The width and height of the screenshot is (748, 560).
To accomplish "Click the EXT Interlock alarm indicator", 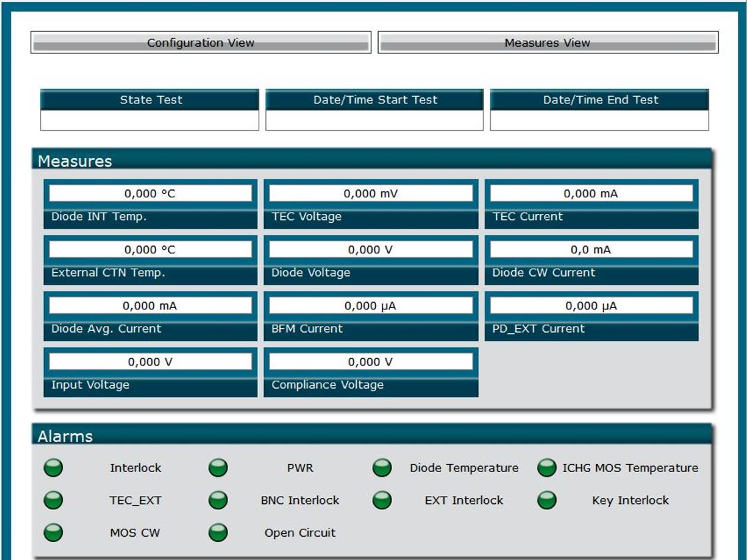I will point(382,500).
